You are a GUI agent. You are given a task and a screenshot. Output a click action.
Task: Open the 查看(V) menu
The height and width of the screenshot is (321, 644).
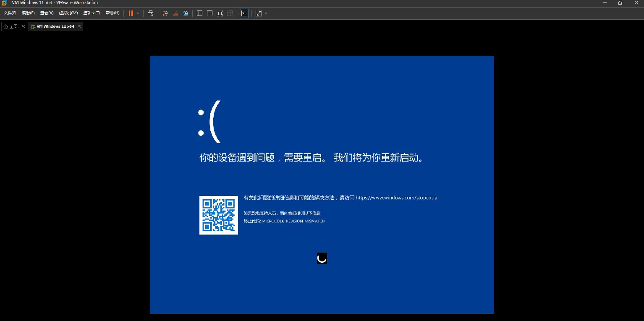[47, 13]
